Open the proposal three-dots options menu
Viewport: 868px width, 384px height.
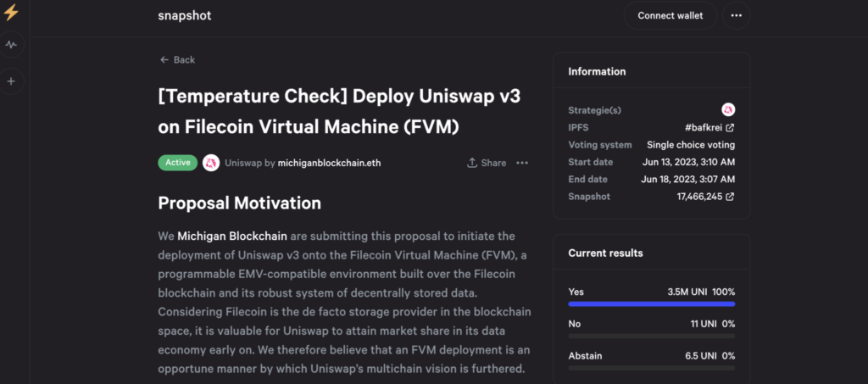tap(522, 163)
